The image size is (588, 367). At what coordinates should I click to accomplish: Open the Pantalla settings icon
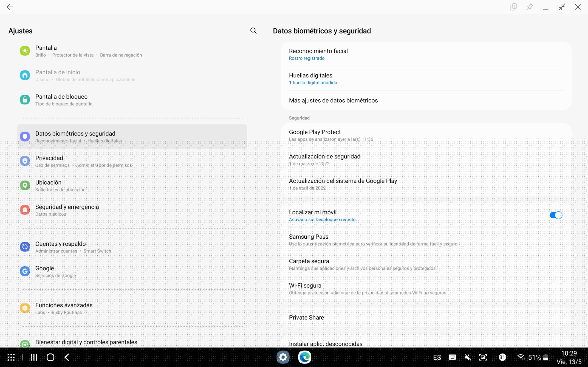25,51
